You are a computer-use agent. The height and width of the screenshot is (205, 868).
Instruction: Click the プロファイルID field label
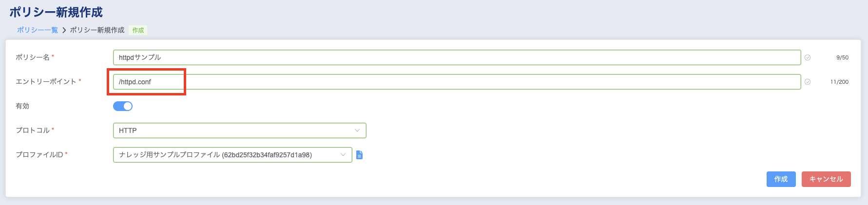coord(39,155)
